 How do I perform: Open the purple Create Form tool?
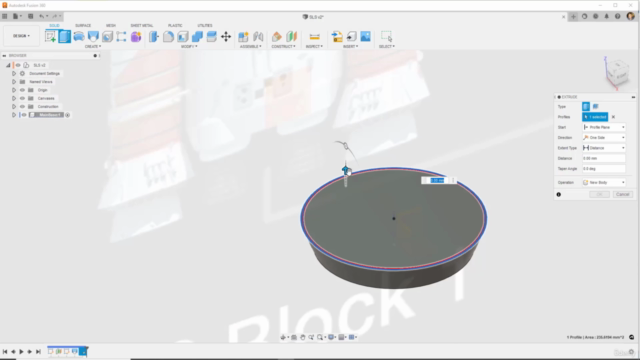click(136, 36)
